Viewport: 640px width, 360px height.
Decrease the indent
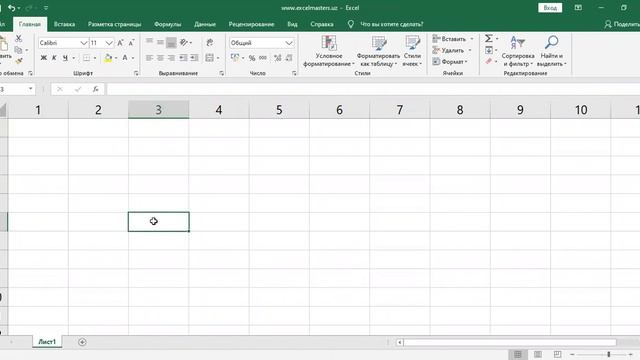183,58
